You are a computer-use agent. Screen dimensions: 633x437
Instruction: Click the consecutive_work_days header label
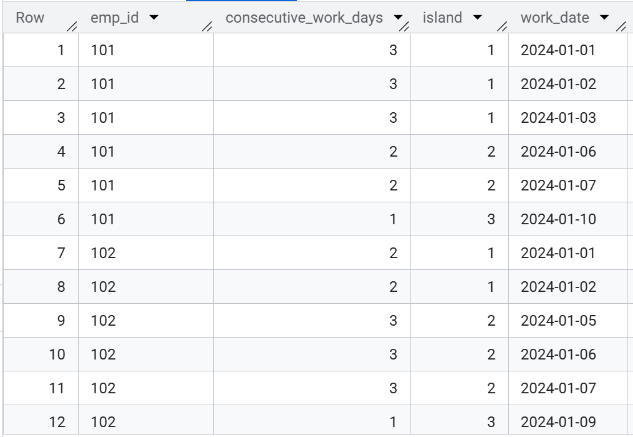[304, 18]
